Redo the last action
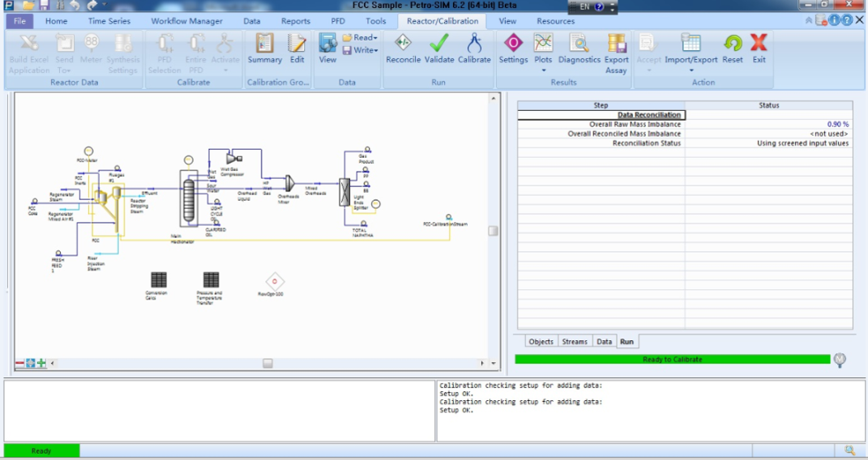Viewport: 868px width, 460px height. [92, 6]
